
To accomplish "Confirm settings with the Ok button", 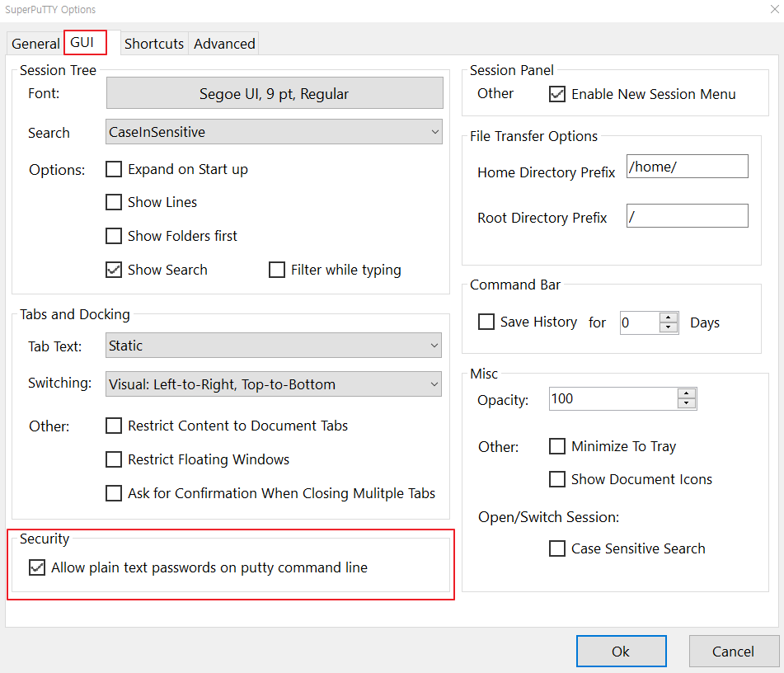I will click(x=621, y=651).
